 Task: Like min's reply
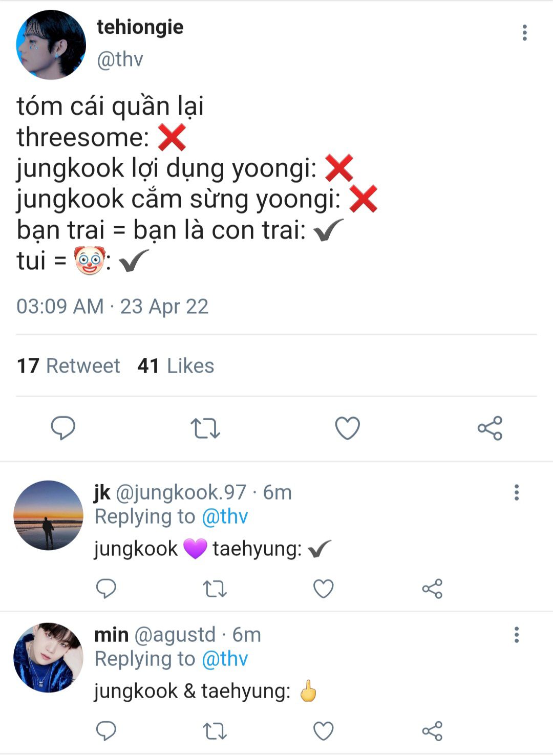324,731
